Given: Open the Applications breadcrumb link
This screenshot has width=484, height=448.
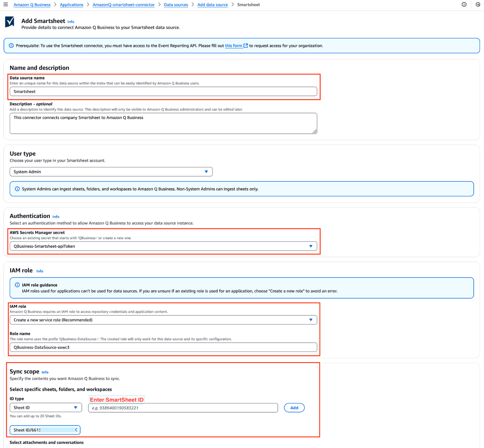Looking at the screenshot, I should [x=72, y=5].
